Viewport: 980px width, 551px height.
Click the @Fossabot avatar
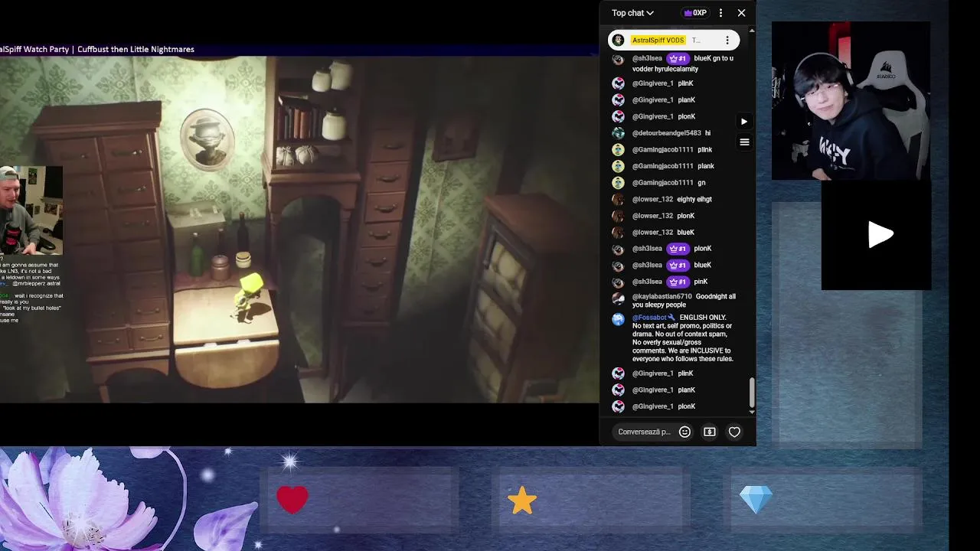(x=618, y=319)
